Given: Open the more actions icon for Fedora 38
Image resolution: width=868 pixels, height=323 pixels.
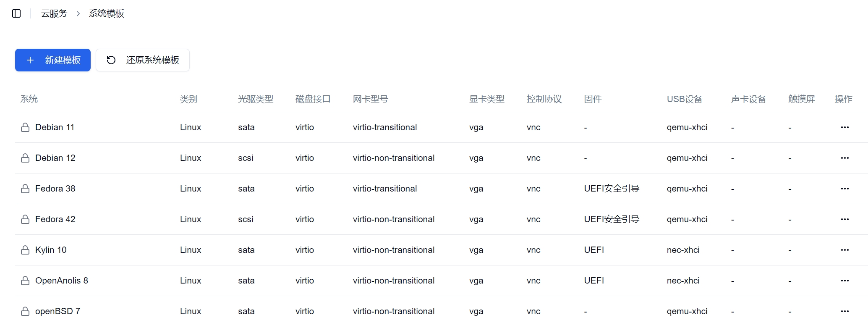Looking at the screenshot, I should (x=845, y=189).
